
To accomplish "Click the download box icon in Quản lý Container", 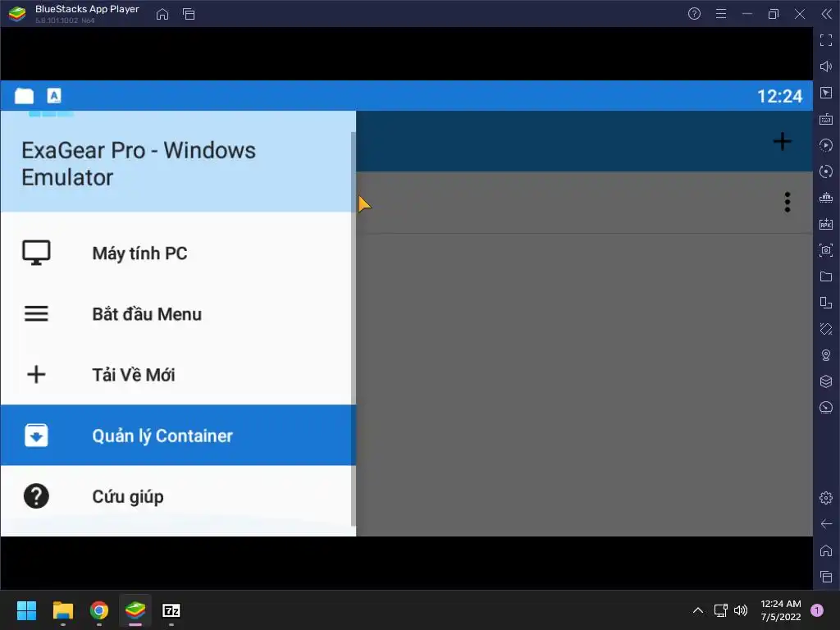I will pos(36,435).
